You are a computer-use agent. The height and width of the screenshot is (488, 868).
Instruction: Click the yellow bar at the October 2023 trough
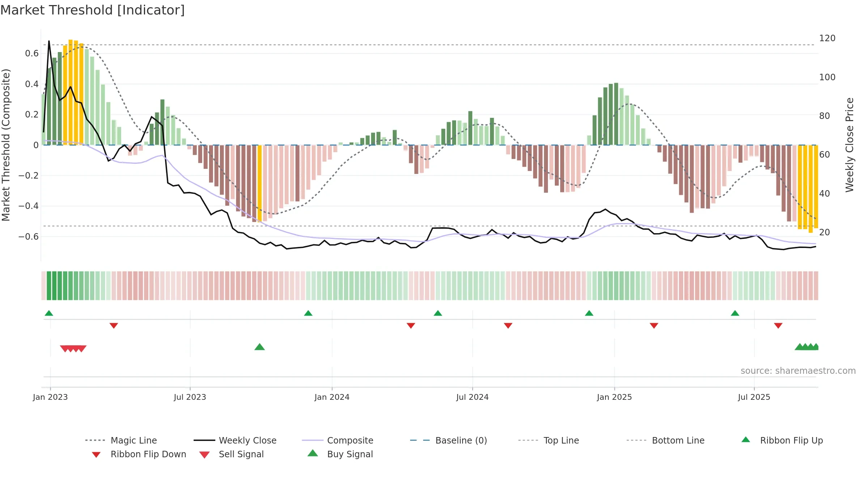(x=260, y=183)
